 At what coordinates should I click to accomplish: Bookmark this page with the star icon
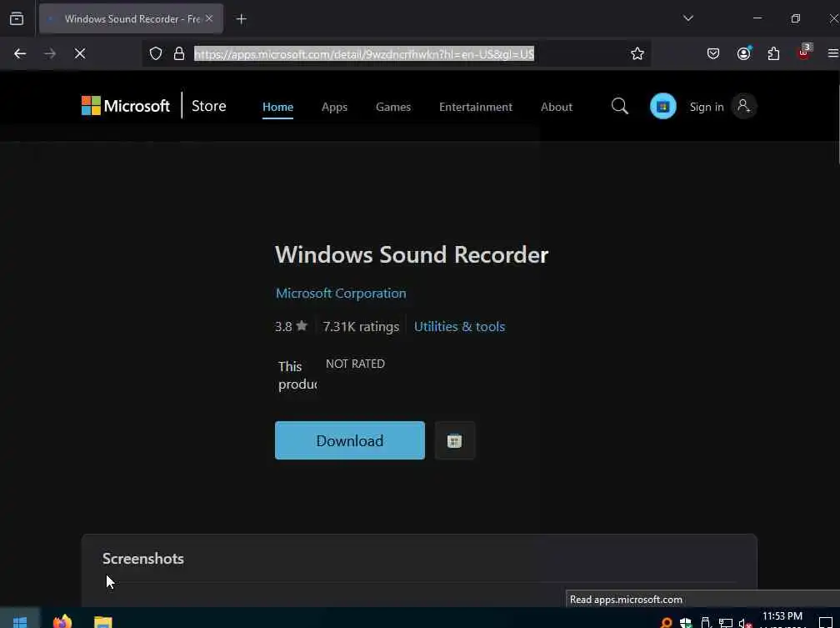point(637,53)
